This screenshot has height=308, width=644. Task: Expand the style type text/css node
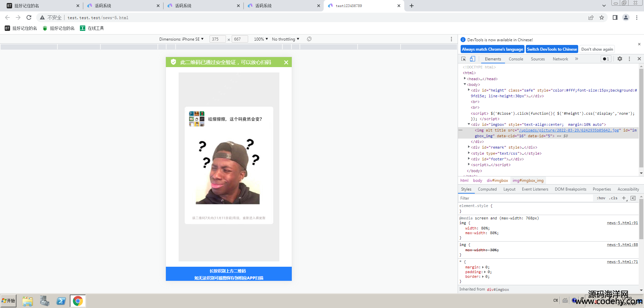point(469,153)
